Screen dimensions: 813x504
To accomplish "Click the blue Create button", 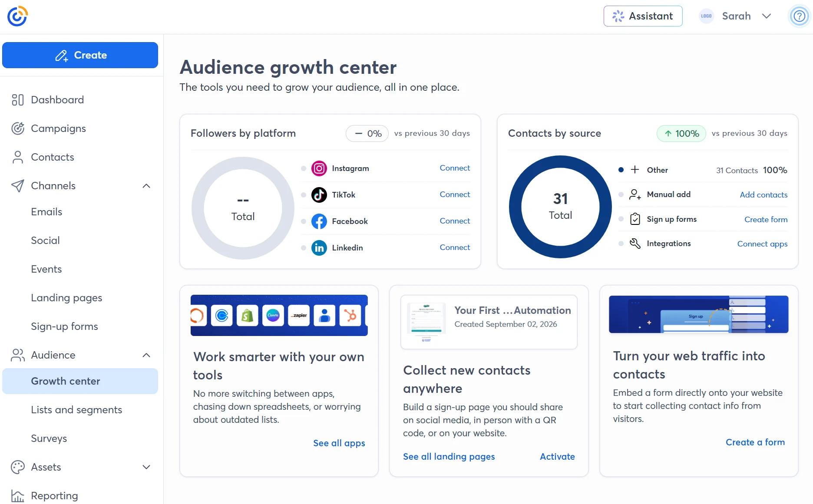I will coord(80,55).
